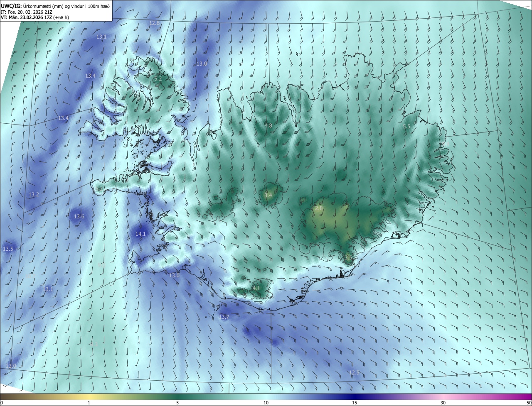Click the 13.6 value west of Iceland
532x406 pixels.
79,217
